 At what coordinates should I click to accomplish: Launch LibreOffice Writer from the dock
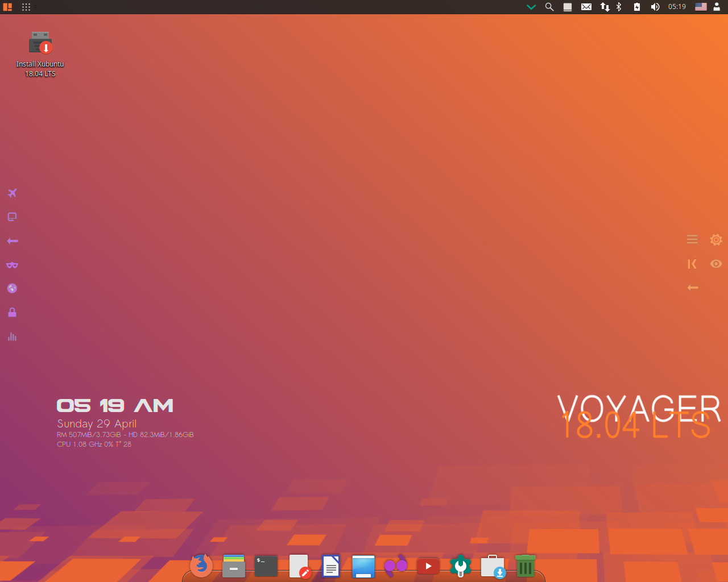(x=331, y=566)
